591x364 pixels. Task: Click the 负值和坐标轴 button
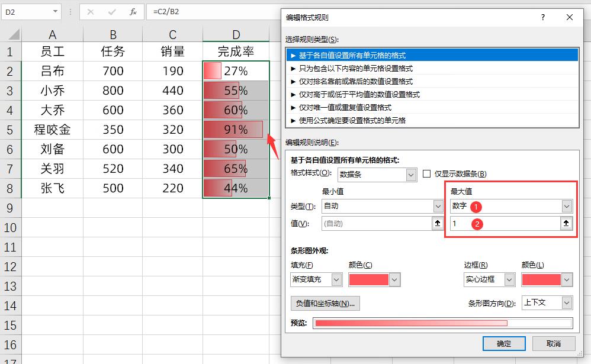click(x=325, y=303)
